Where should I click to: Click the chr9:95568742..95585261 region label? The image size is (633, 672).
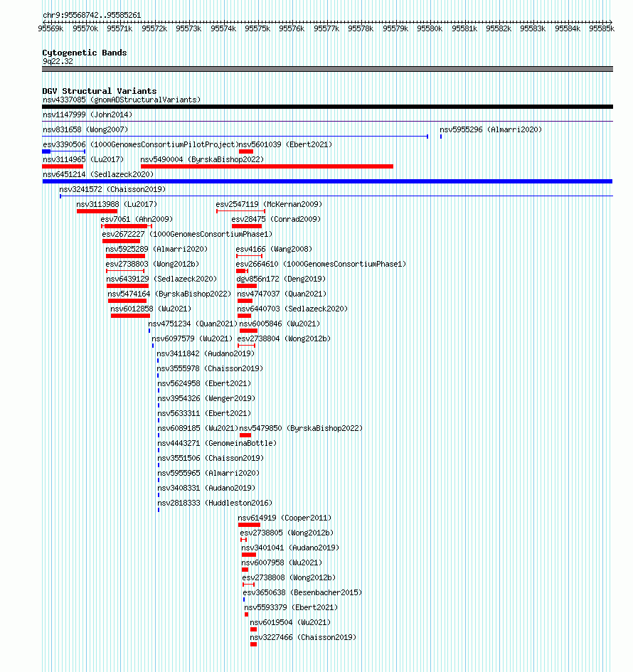point(92,15)
